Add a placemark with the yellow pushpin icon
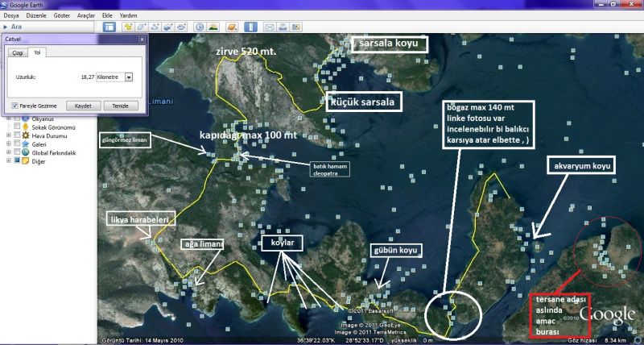Screen dimensions: 644x345 coord(129,27)
